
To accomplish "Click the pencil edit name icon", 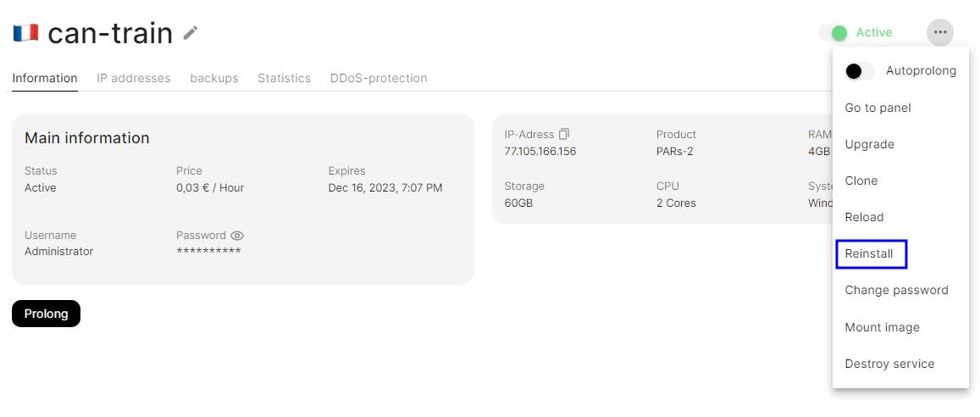I will click(191, 33).
